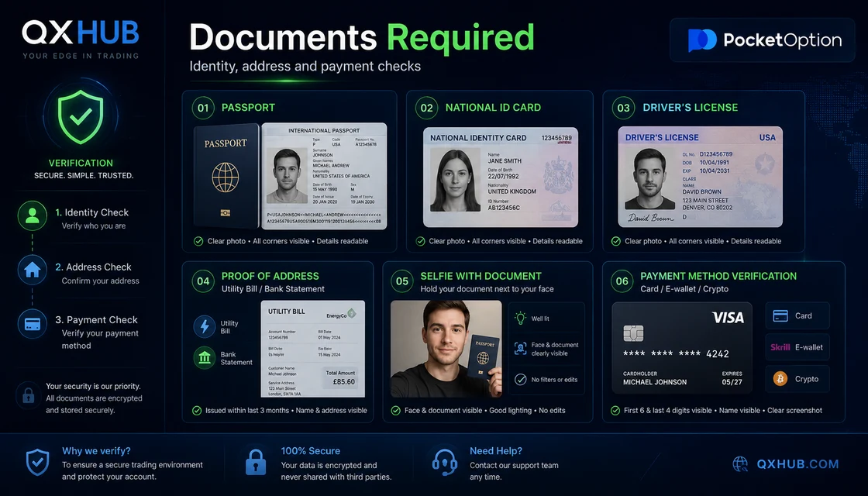
Task: Click the green check under National ID card
Action: click(420, 241)
